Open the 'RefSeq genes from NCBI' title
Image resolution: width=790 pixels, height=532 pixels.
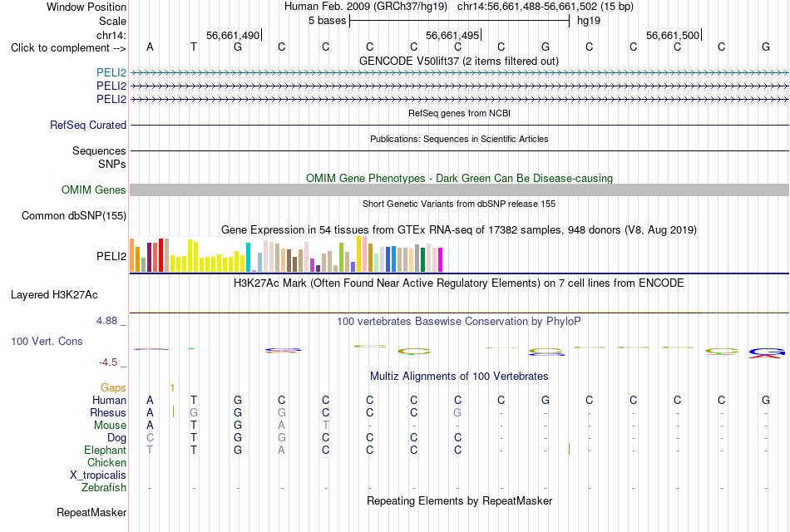point(459,113)
